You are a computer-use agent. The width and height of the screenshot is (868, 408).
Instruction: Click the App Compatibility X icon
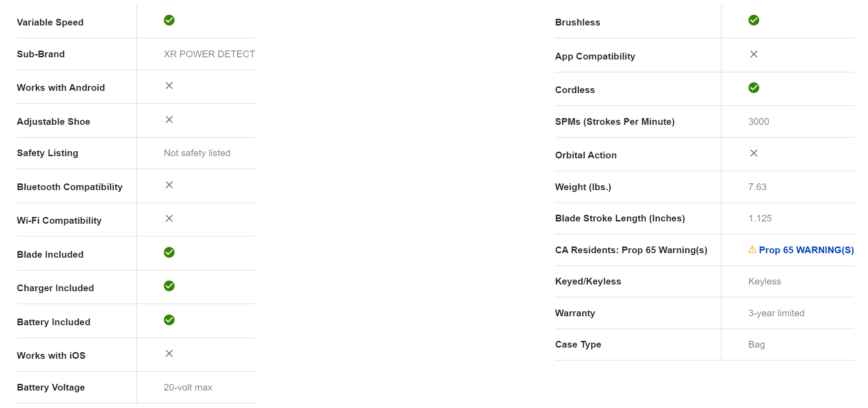[754, 54]
